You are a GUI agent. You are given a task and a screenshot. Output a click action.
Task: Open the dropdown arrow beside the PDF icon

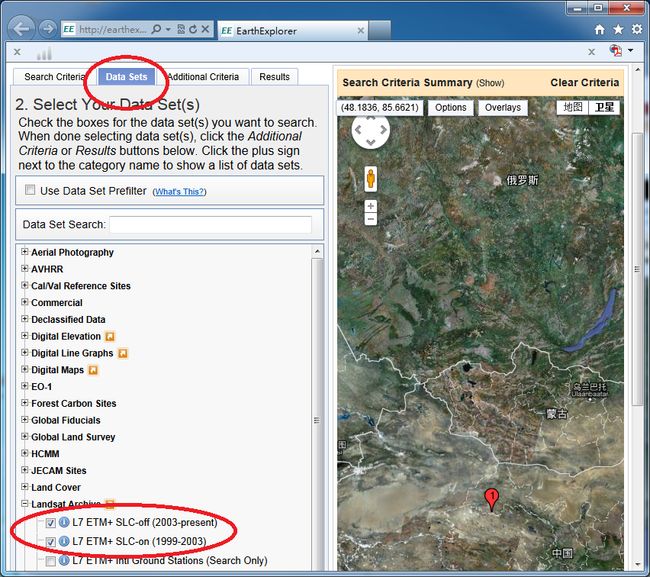631,51
